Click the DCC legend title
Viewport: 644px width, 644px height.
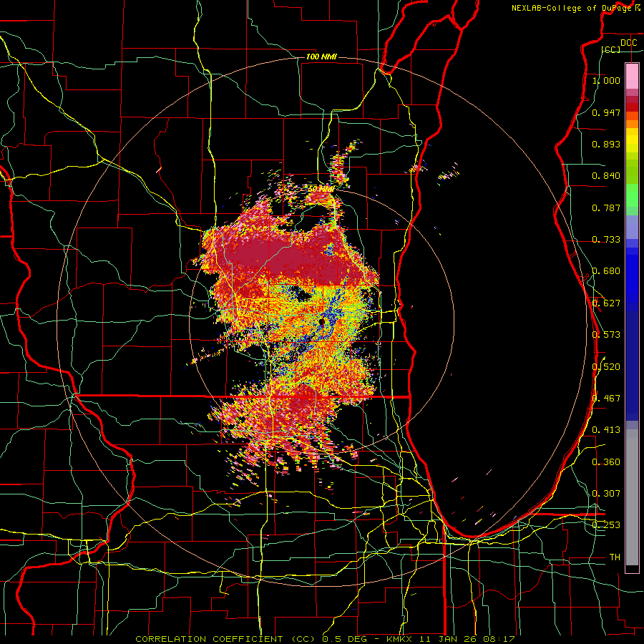point(628,43)
